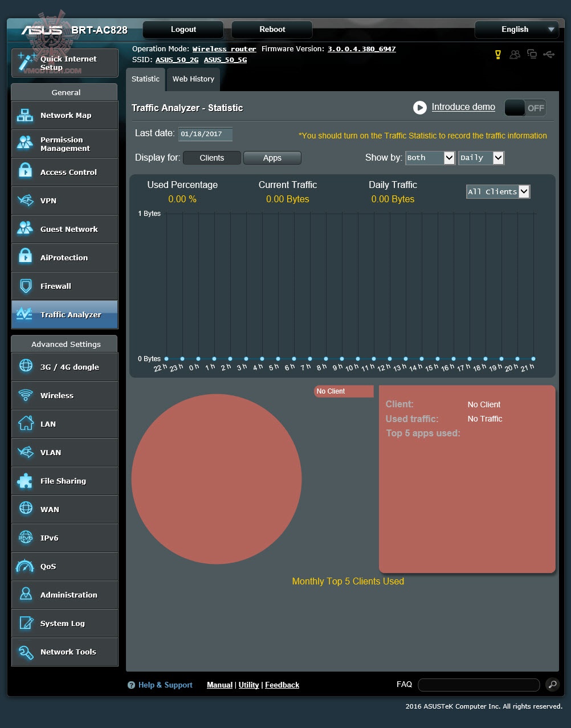This screenshot has height=728, width=571.
Task: Open Network Tools menu item
Action: [64, 652]
